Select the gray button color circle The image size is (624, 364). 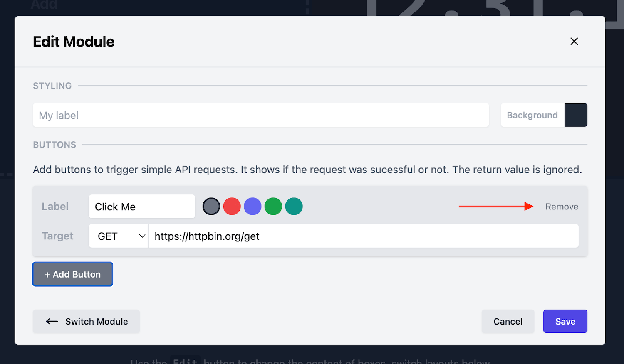click(x=211, y=207)
